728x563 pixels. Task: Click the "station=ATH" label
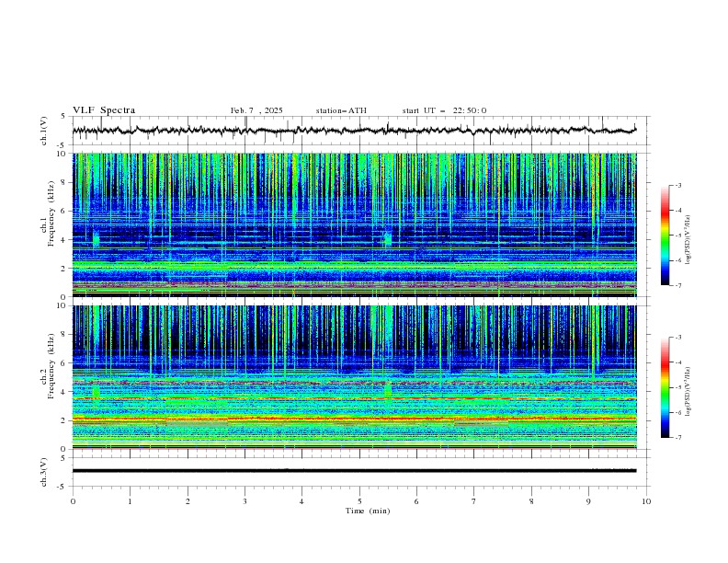[x=341, y=110]
